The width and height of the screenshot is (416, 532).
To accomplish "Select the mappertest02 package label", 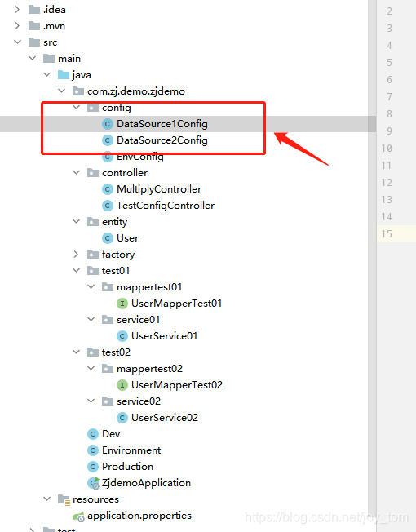I will (149, 369).
